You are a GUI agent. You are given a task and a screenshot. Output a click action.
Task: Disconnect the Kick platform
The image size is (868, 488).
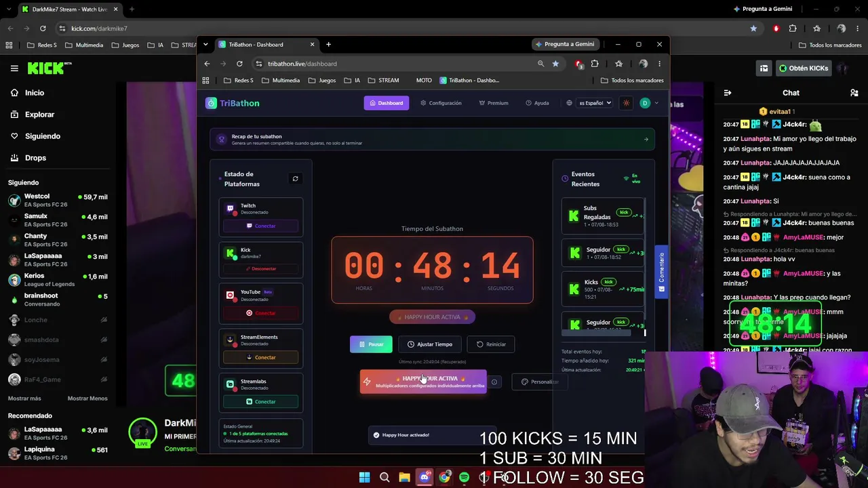(261, 268)
